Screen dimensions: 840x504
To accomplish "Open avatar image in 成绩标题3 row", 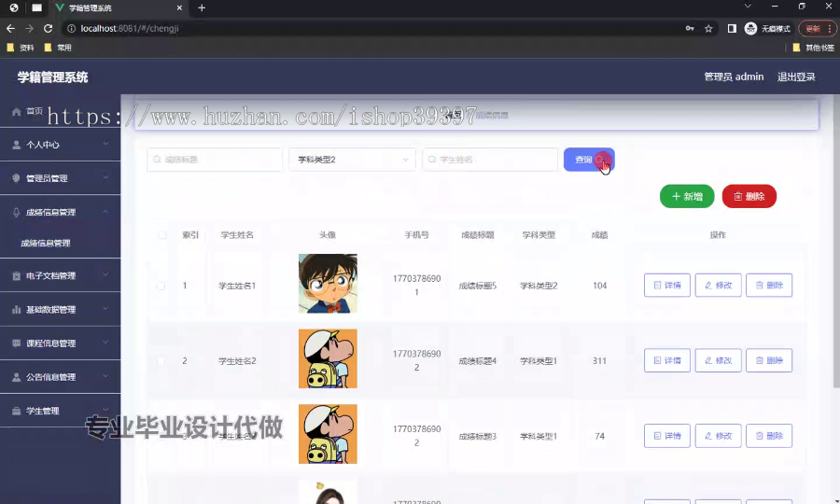I will (x=328, y=434).
